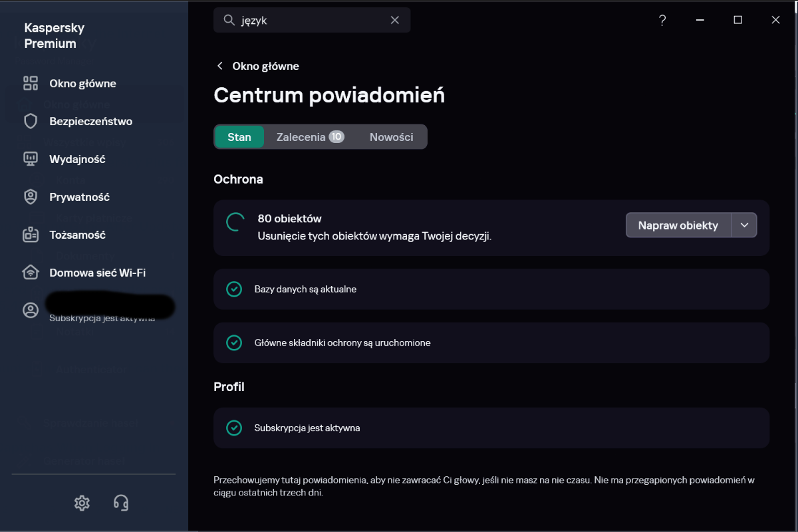Switch to the Zalecenia tab
The width and height of the screenshot is (798, 532).
point(309,137)
